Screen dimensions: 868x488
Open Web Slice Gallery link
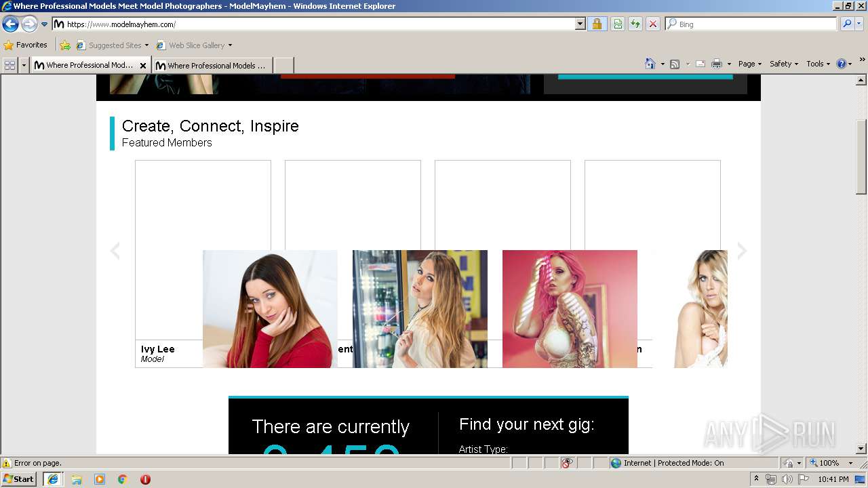[x=194, y=45]
